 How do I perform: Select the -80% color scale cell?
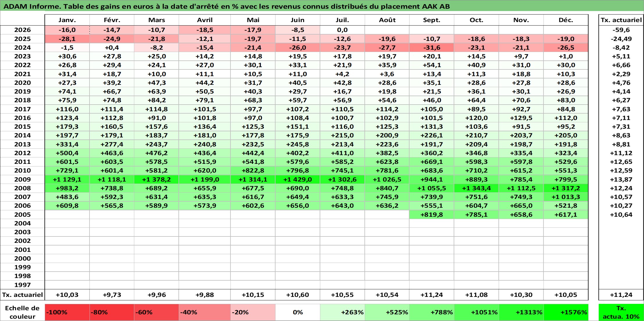pyautogui.click(x=112, y=312)
